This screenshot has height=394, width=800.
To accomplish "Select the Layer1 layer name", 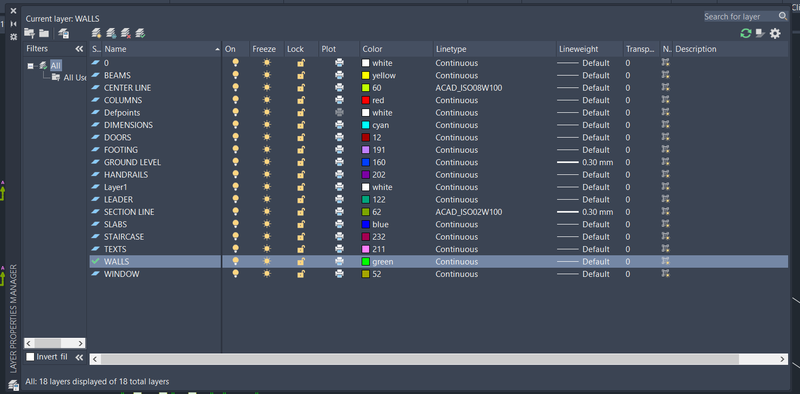I will click(115, 187).
